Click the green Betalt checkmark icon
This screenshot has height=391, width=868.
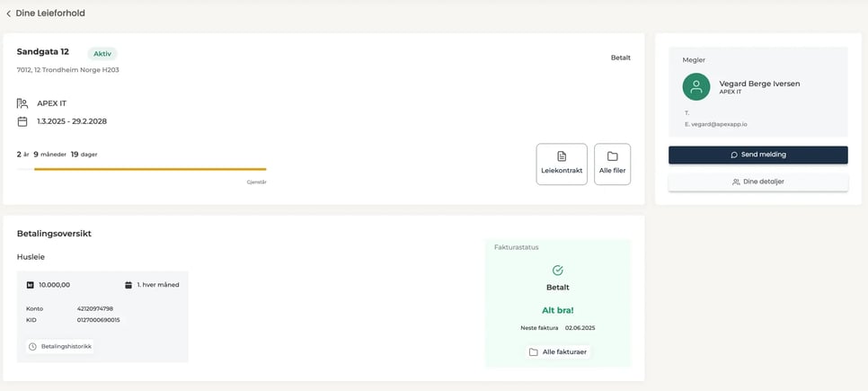coord(558,271)
